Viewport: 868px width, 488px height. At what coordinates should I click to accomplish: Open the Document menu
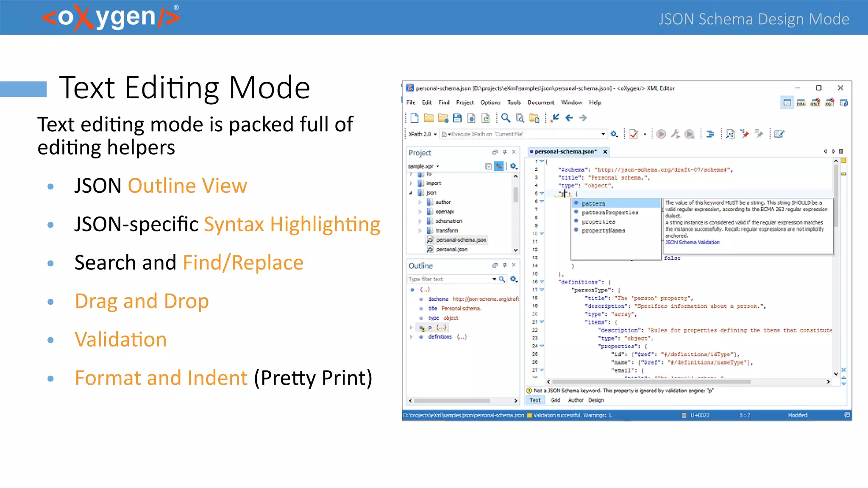(x=540, y=103)
